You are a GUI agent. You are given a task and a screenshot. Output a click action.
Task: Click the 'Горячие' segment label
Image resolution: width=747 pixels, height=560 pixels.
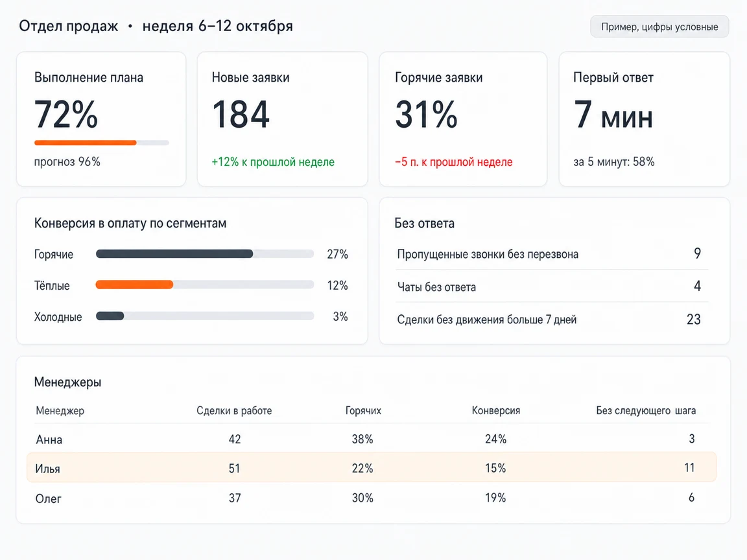[x=54, y=254]
